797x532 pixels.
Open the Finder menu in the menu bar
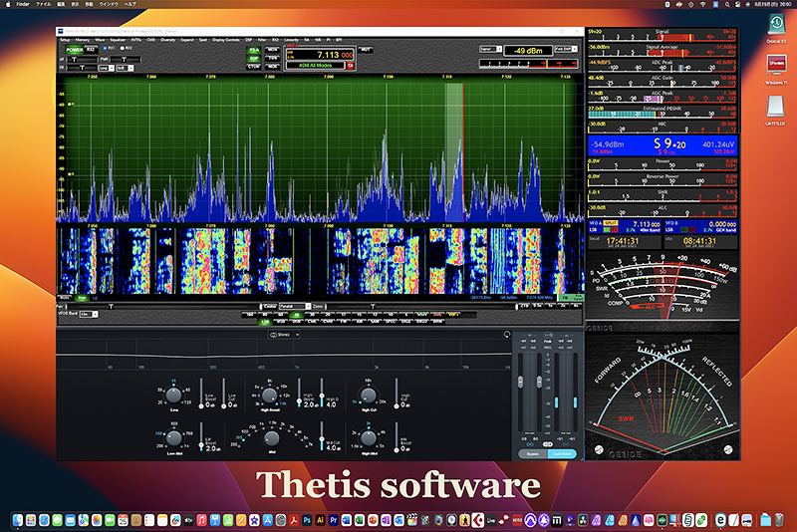click(23, 4)
